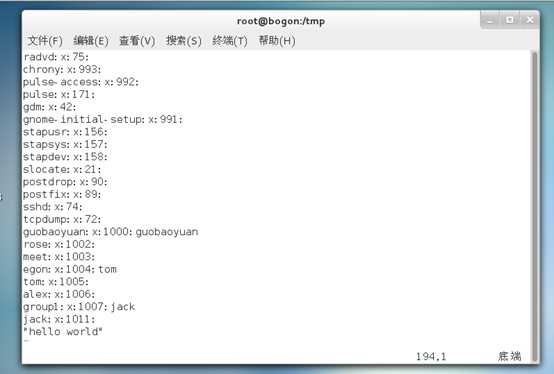Click the pulse-access: x: 992: line
Image resolution: width=554 pixels, height=374 pixels.
click(81, 82)
